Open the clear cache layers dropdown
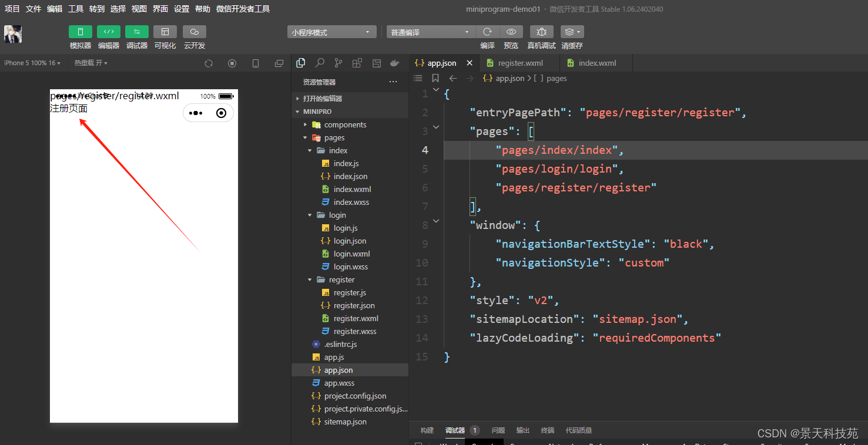 (572, 32)
